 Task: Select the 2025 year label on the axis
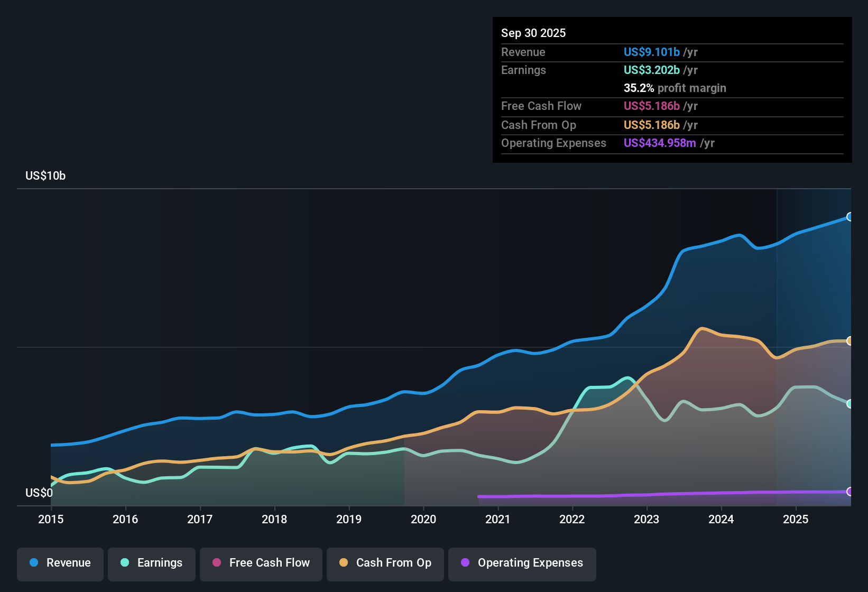pyautogui.click(x=797, y=520)
